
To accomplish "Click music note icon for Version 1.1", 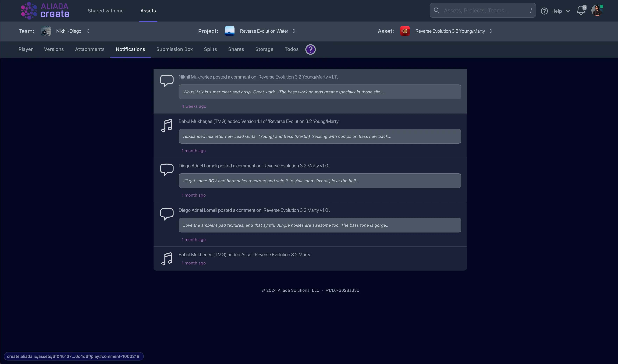I will point(167,125).
